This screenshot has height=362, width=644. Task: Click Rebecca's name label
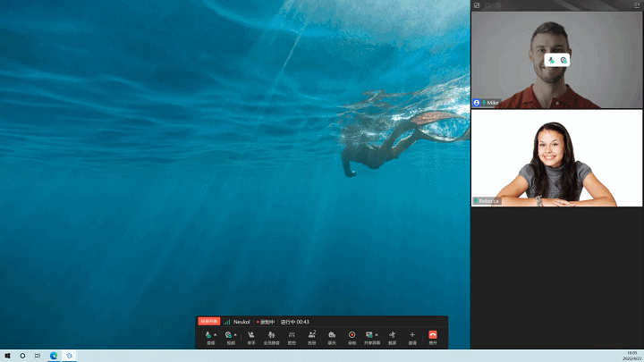click(488, 201)
